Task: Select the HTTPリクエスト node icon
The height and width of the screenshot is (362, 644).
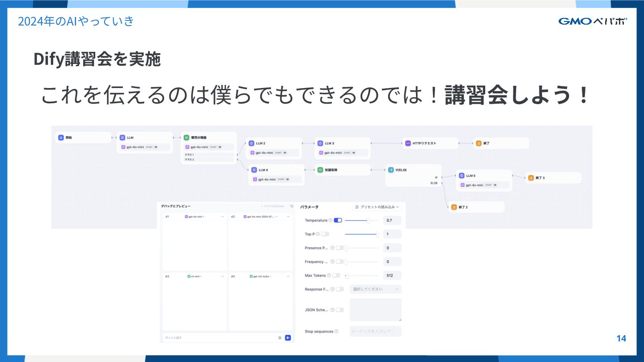Action: click(408, 143)
